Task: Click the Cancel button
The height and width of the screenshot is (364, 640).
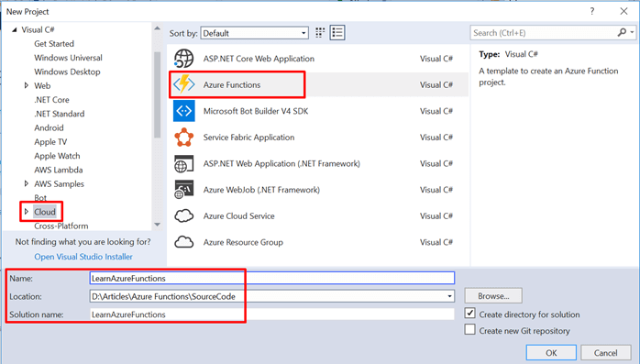Action: coord(606,353)
